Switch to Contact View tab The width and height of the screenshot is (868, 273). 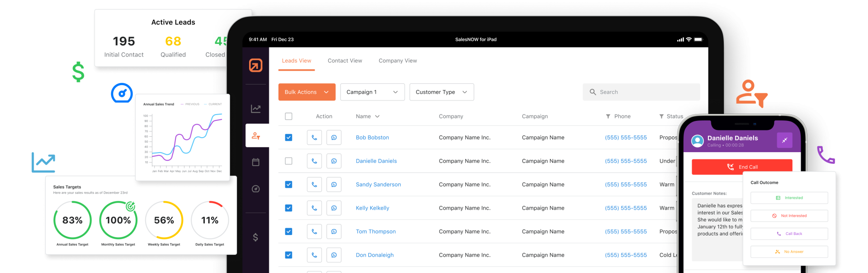pyautogui.click(x=345, y=61)
